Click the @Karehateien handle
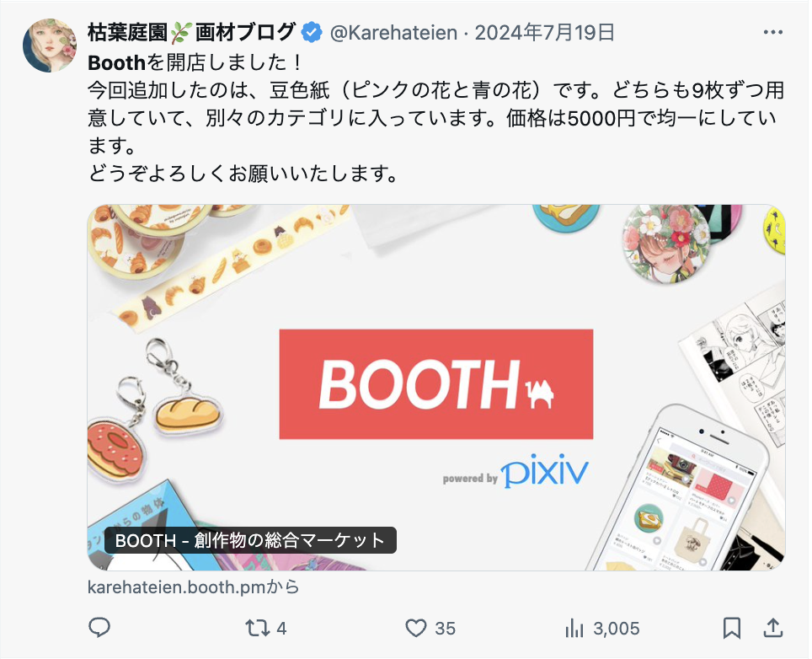 (393, 33)
